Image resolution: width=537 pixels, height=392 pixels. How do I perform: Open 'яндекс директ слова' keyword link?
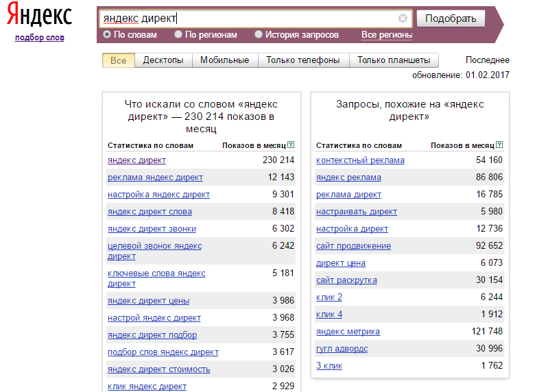[x=150, y=212]
